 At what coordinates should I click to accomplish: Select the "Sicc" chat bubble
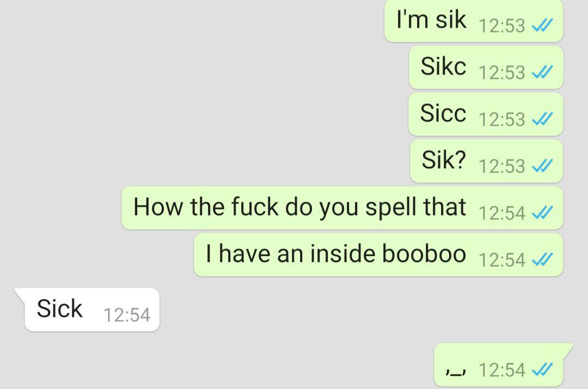tap(486, 114)
